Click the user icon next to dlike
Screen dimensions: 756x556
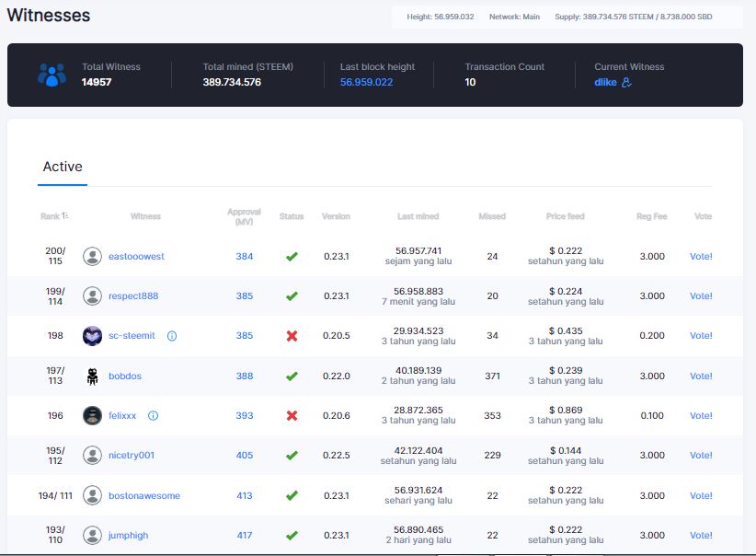click(x=626, y=83)
